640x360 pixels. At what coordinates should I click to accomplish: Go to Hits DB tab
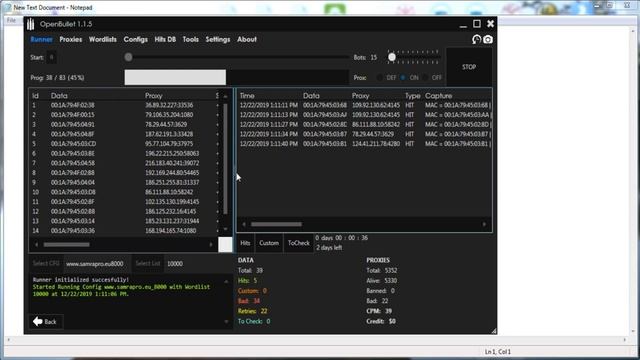[165, 40]
